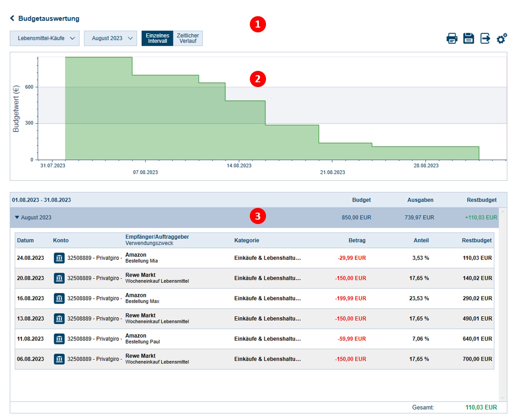Click bank account icon in 16.08.2023 row
Screen dimensions: 512x420
point(59,298)
